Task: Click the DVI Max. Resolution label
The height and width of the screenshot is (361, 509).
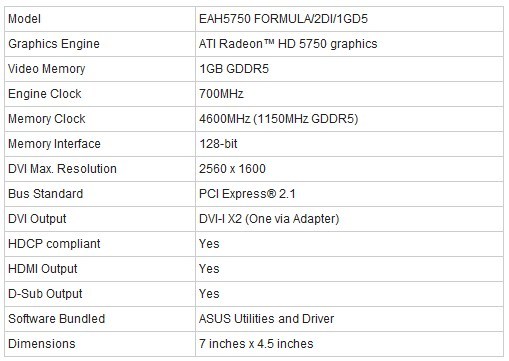Action: click(62, 169)
